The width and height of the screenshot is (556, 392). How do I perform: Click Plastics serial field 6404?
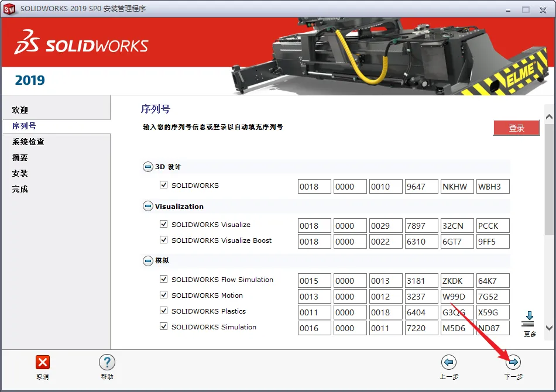(x=421, y=312)
